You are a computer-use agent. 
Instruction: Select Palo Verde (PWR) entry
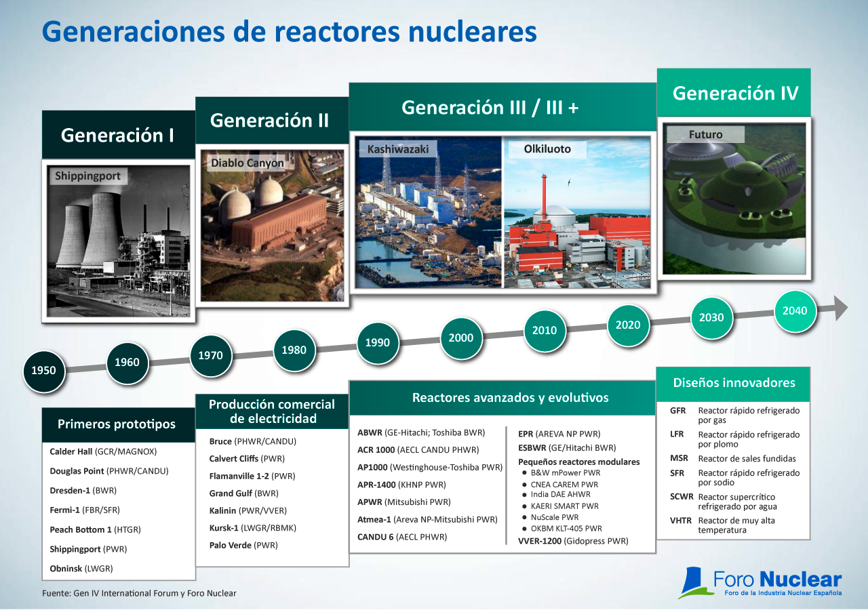(243, 546)
